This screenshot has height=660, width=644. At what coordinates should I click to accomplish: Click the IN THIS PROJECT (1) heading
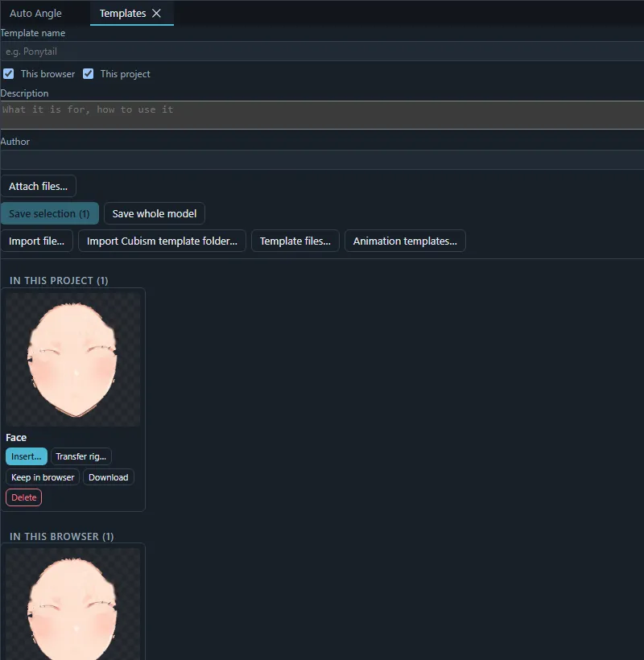click(x=59, y=281)
